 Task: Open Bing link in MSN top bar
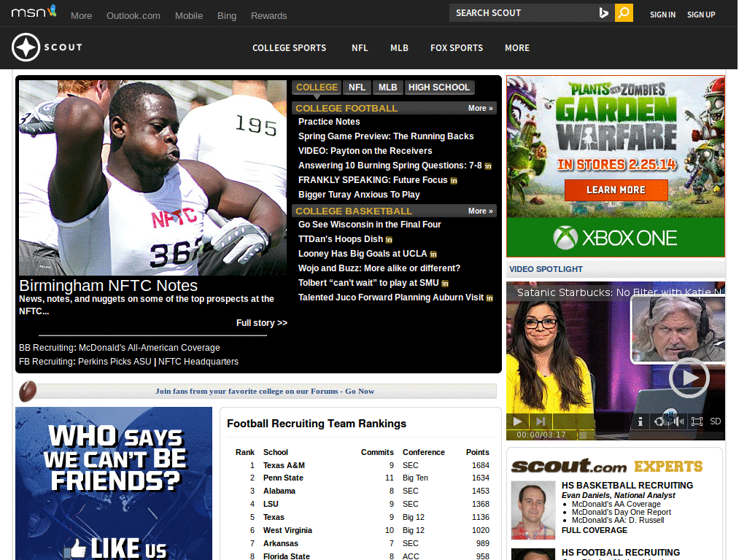227,16
